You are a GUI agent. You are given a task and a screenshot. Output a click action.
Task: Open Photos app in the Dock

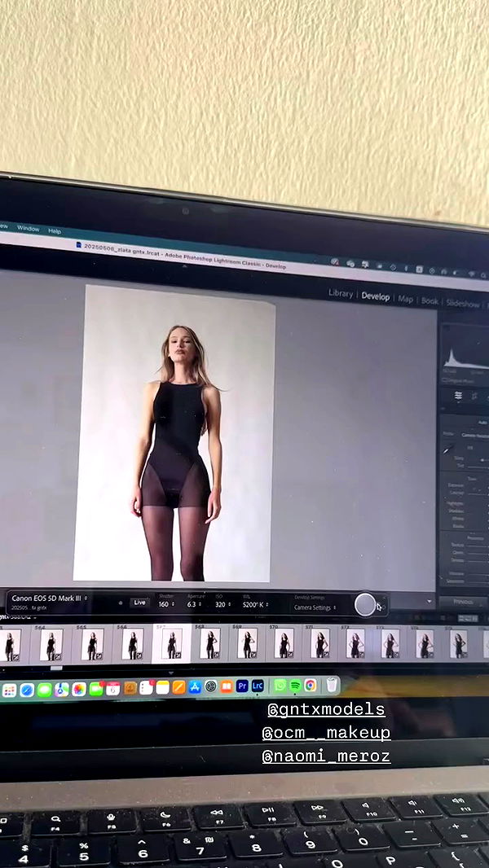(79, 689)
